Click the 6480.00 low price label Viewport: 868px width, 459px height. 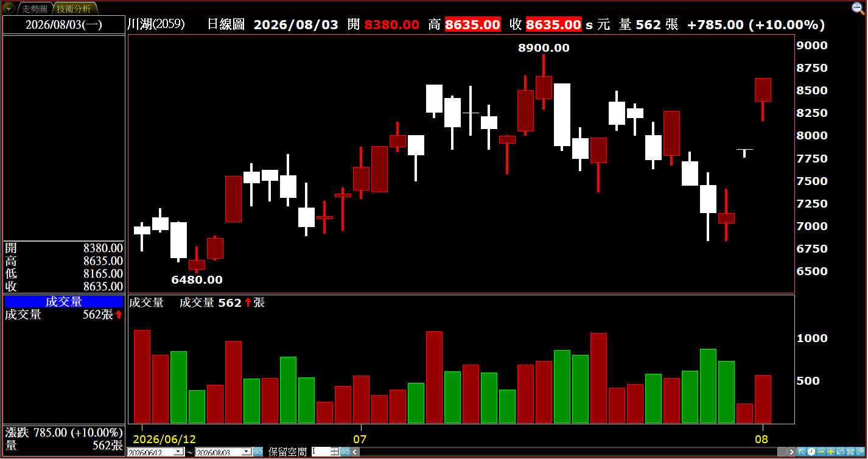tap(197, 280)
